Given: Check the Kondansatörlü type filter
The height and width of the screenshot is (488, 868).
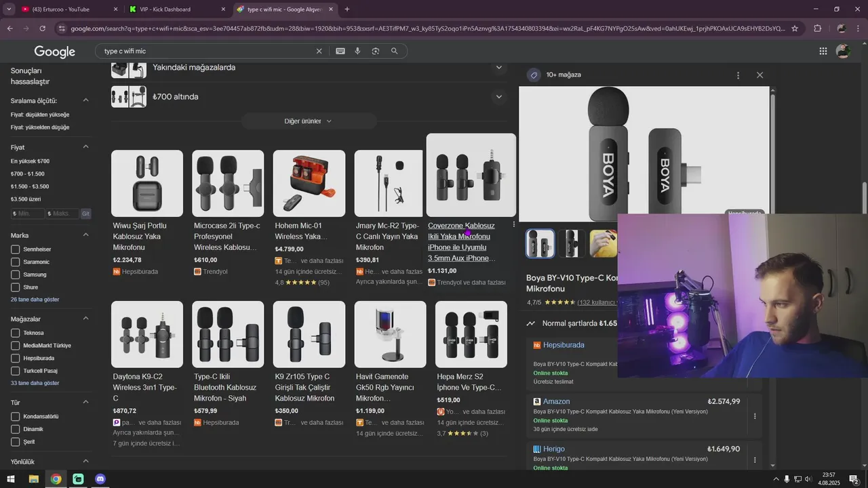Looking at the screenshot, I should [15, 417].
